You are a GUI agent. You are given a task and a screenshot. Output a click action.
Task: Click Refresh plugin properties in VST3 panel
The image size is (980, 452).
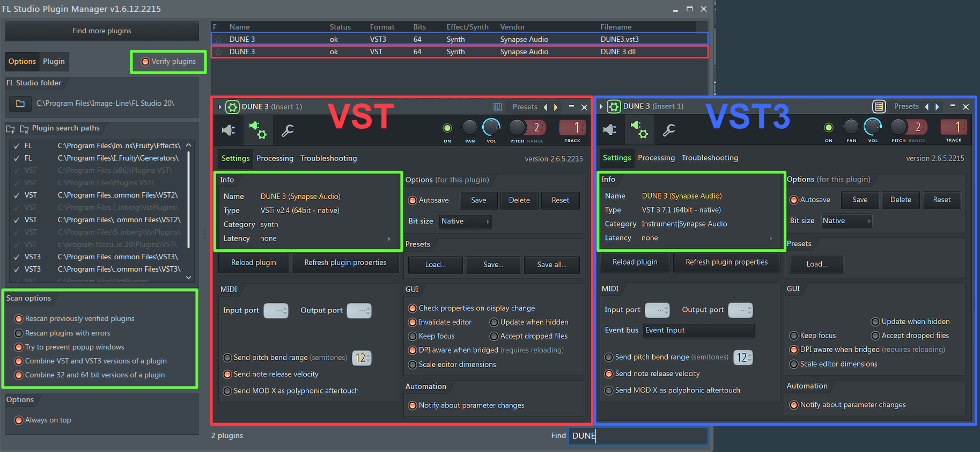coord(727,263)
